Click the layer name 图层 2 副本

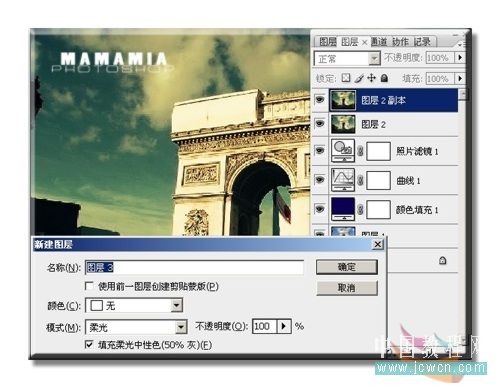384,100
